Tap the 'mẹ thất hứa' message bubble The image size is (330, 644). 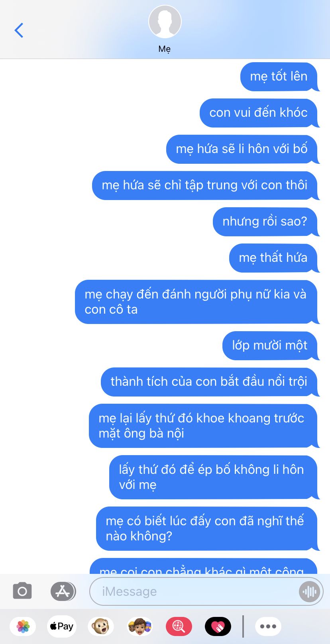coord(274,258)
